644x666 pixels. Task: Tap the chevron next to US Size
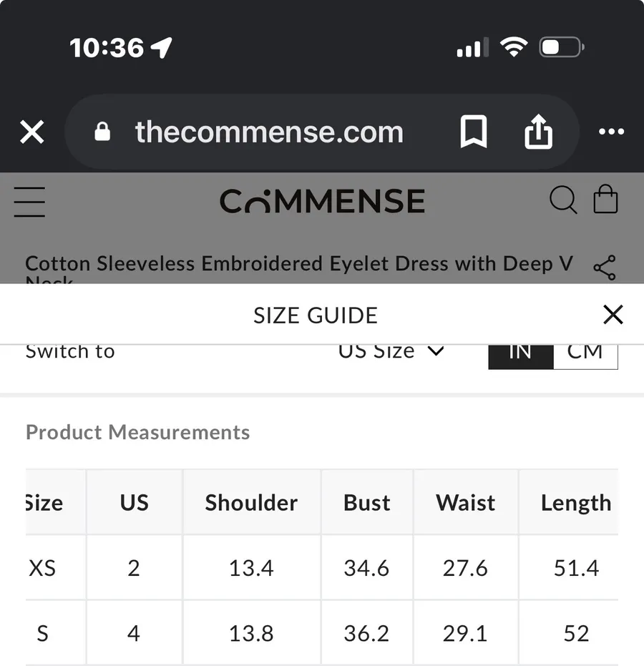(x=436, y=352)
